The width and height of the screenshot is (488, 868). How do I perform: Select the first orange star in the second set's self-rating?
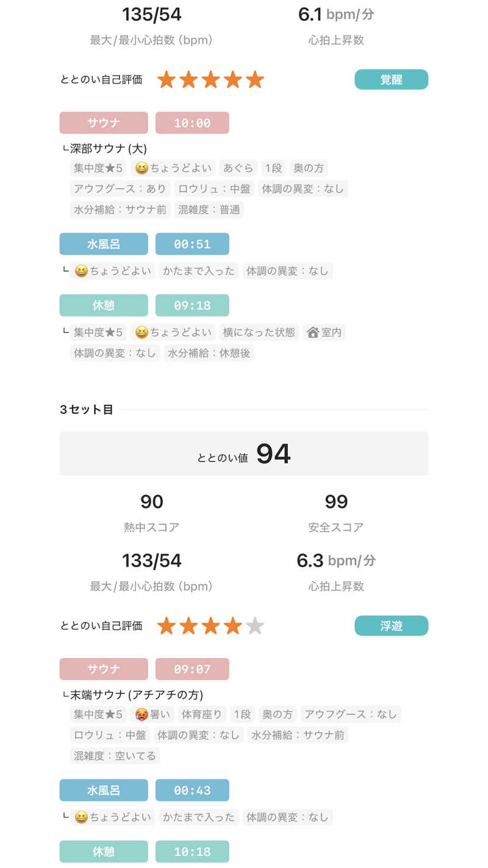[167, 79]
